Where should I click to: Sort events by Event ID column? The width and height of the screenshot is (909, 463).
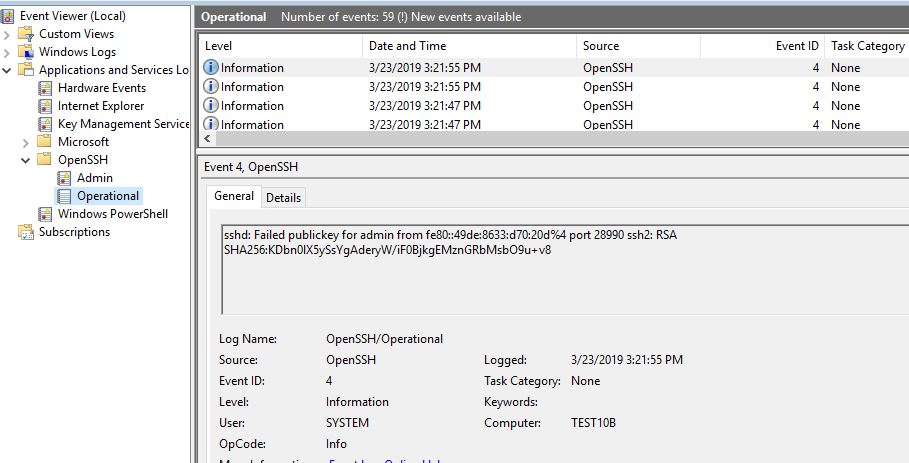pyautogui.click(x=762, y=46)
